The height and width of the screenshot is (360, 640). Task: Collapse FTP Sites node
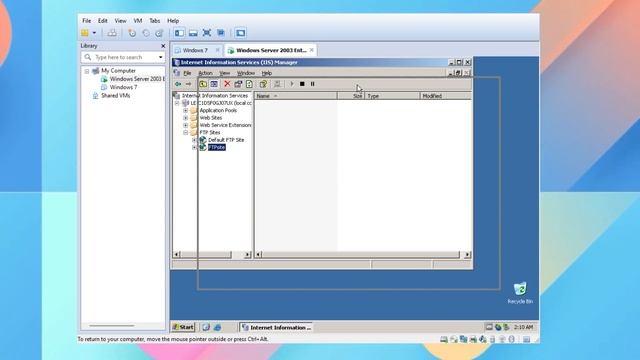point(186,133)
